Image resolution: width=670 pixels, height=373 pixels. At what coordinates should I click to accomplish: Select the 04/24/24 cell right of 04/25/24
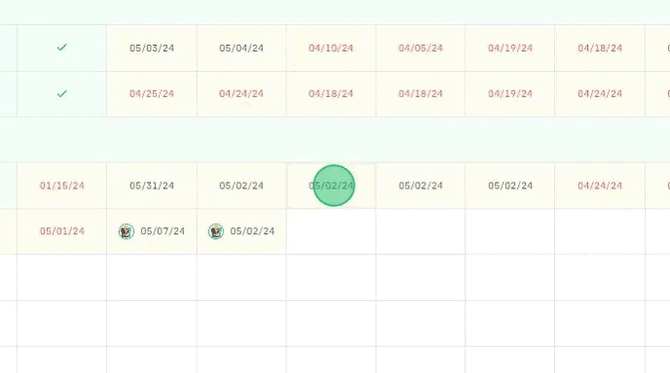[x=241, y=94]
